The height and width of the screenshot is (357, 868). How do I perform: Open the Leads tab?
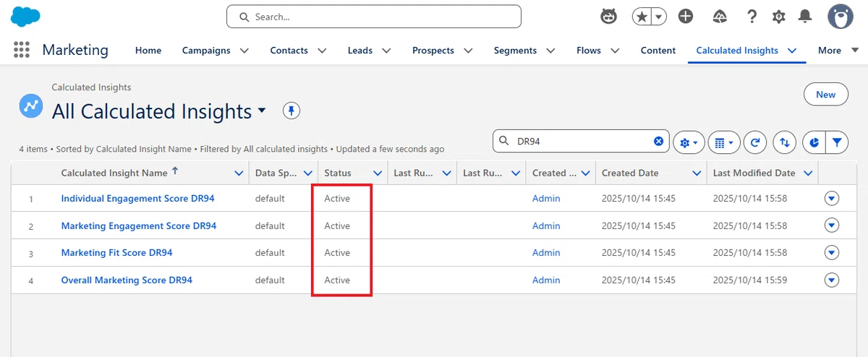coord(360,51)
